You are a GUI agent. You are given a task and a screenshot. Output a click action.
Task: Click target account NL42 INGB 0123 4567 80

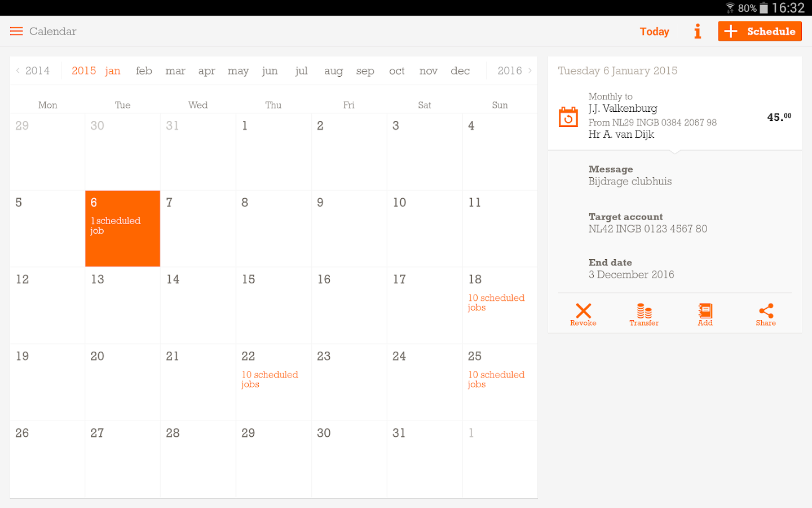(648, 229)
